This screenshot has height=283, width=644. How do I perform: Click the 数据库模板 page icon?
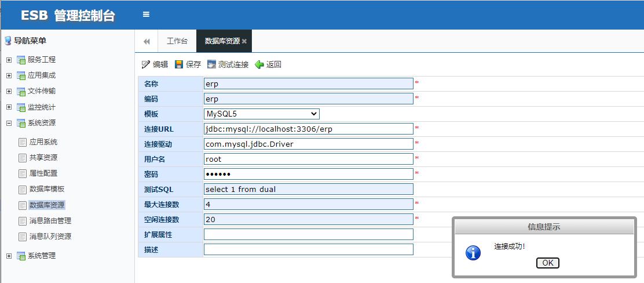[x=23, y=190]
